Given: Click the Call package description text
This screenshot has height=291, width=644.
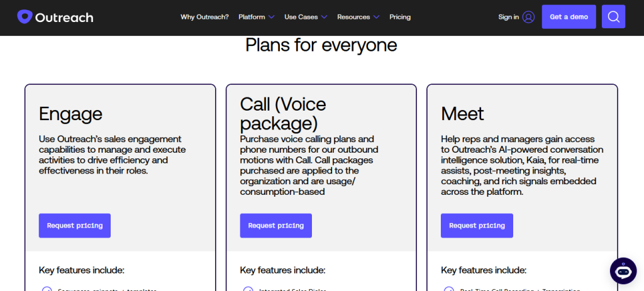Looking at the screenshot, I should [309, 165].
